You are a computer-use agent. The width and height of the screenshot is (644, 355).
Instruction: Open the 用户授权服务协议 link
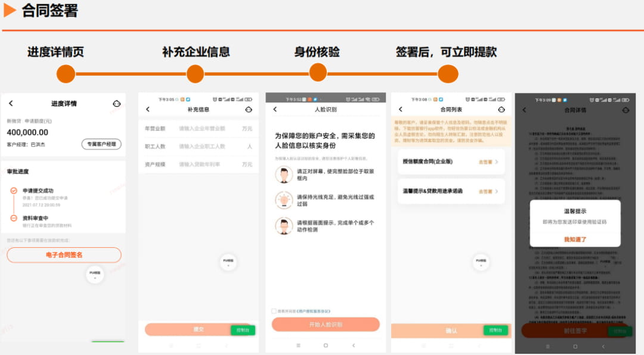(x=314, y=311)
